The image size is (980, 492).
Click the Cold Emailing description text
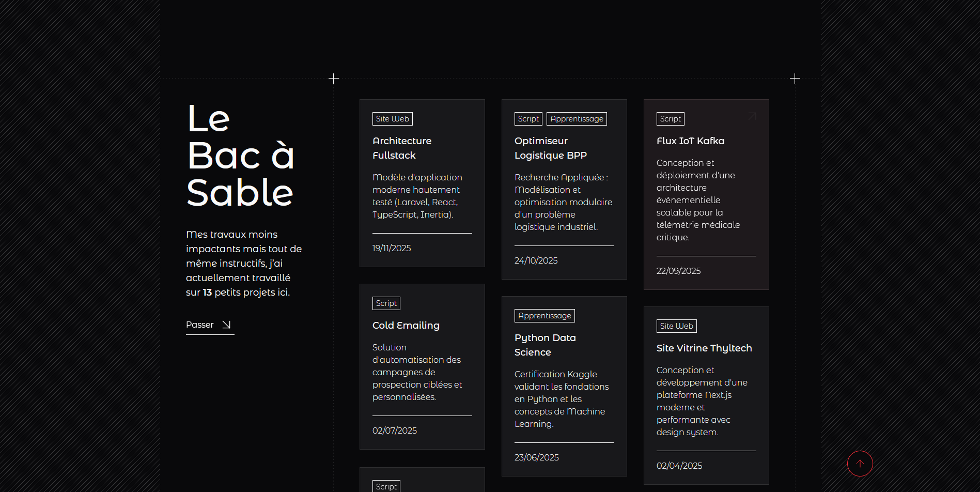[x=417, y=372]
